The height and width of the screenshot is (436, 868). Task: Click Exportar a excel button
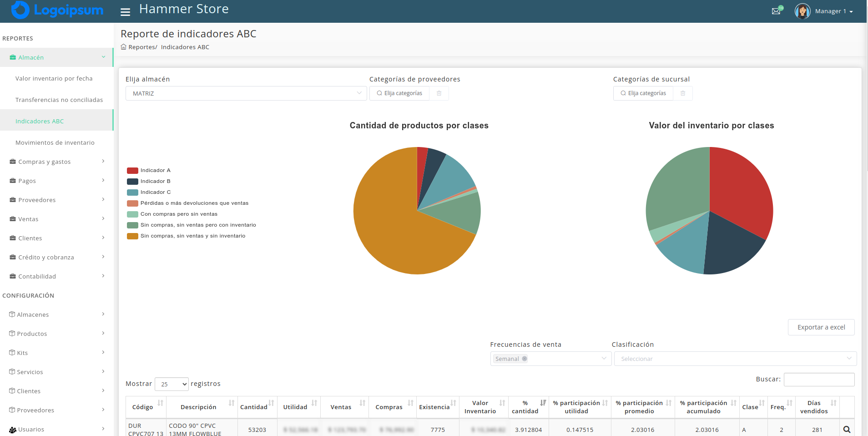[821, 327]
